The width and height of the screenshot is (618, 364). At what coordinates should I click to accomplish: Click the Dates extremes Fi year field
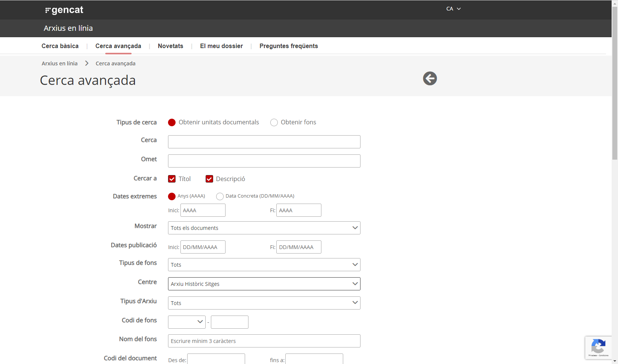299,210
